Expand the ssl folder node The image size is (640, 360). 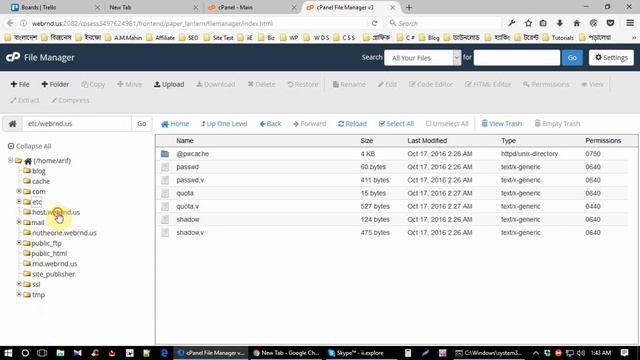[19, 284]
